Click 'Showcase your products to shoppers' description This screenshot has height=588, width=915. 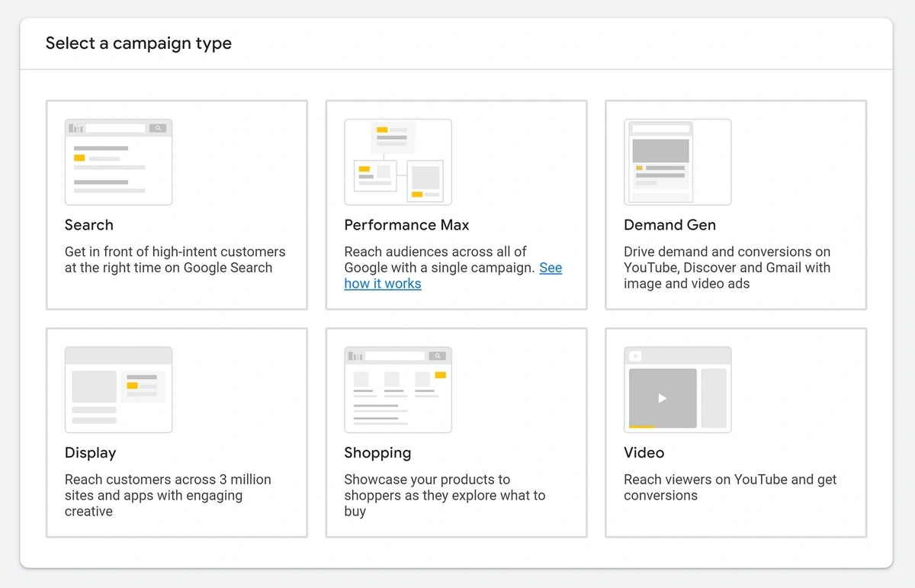(445, 496)
